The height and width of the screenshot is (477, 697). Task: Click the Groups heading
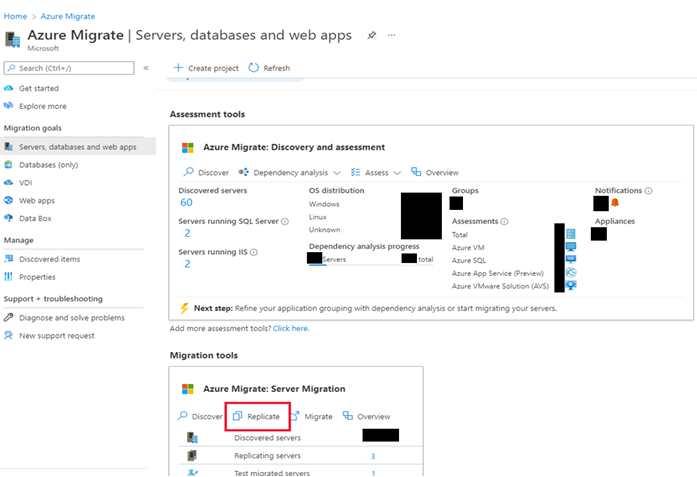[x=465, y=191]
